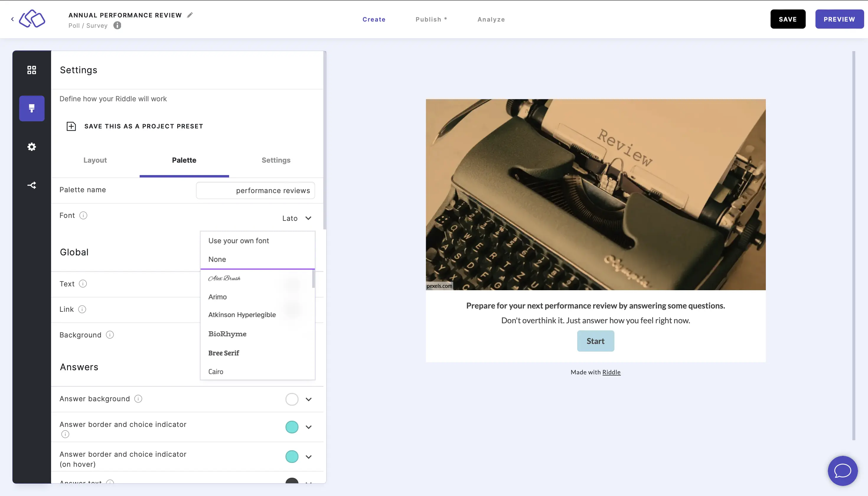Select Bree Serif from the font list
Image resolution: width=868 pixels, height=496 pixels.
pyautogui.click(x=224, y=353)
